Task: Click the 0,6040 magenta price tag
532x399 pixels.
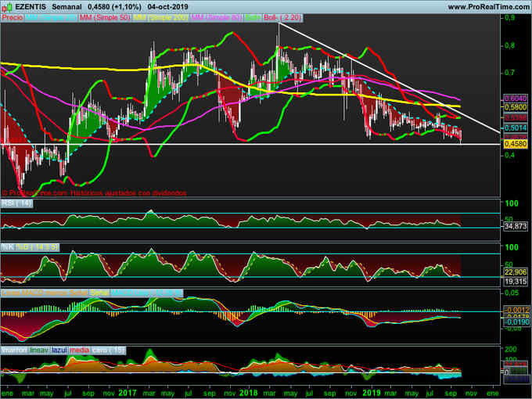Action: [516, 99]
